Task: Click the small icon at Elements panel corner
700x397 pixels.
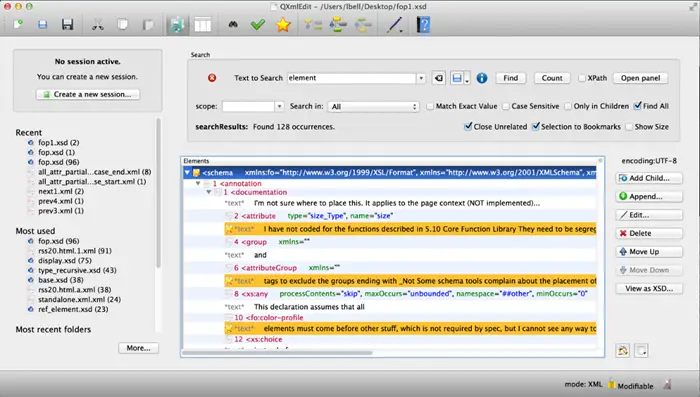Action: (x=600, y=160)
